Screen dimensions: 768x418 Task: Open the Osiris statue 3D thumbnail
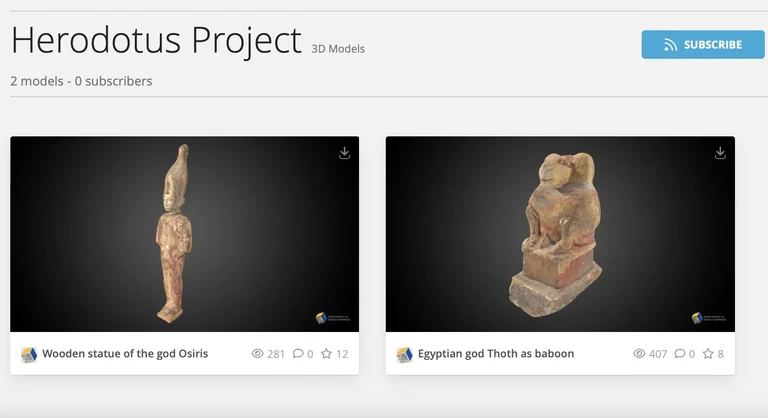pyautogui.click(x=184, y=233)
